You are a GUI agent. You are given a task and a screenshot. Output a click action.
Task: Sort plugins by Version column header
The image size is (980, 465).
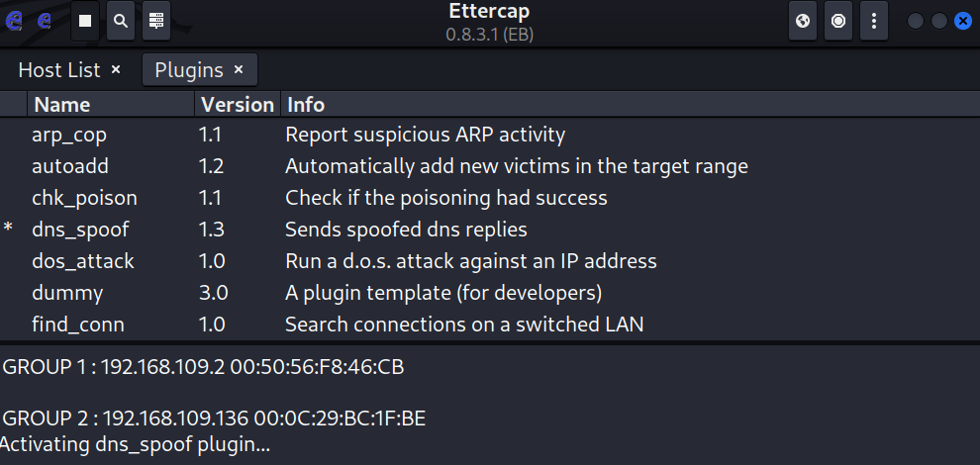point(237,104)
